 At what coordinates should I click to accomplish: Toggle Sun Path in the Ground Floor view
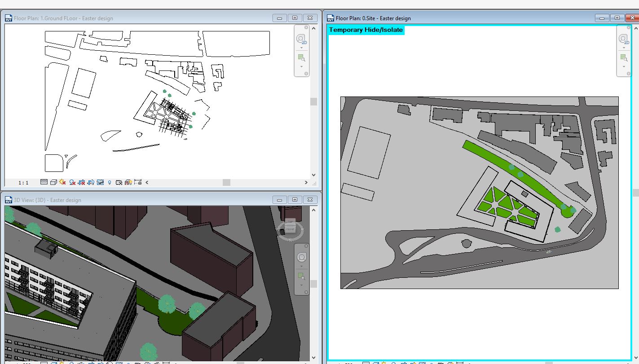coord(62,182)
